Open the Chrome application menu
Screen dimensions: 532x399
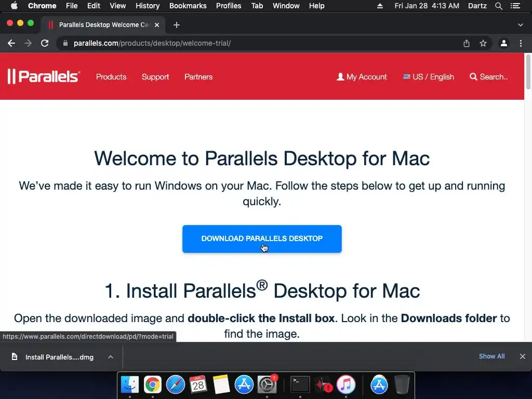click(42, 6)
